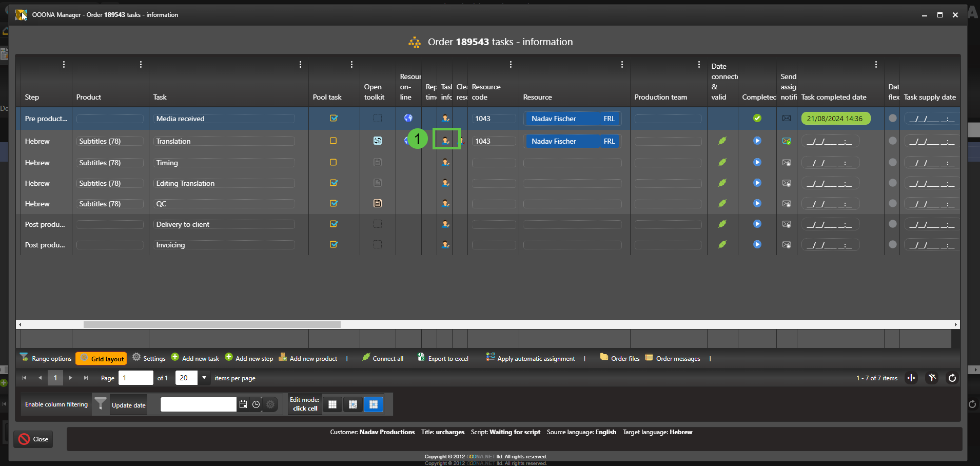This screenshot has width=980, height=466.
Task: Click the horizontal scrollbar thumb under the grid
Action: (x=212, y=324)
